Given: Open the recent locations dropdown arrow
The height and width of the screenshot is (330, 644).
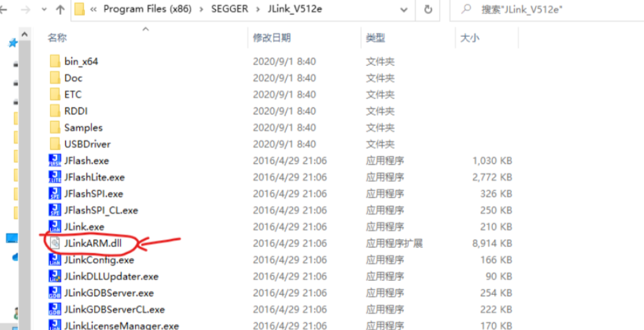Looking at the screenshot, I should pos(44,9).
